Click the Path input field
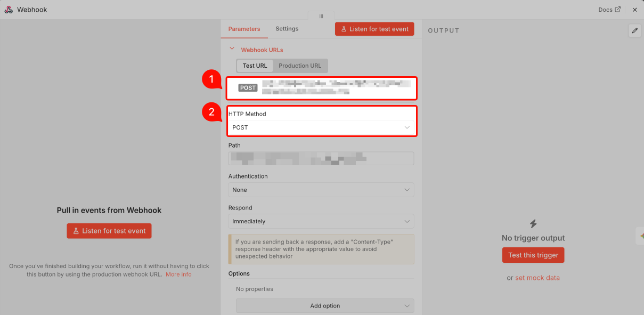644x315 pixels. tap(321, 158)
